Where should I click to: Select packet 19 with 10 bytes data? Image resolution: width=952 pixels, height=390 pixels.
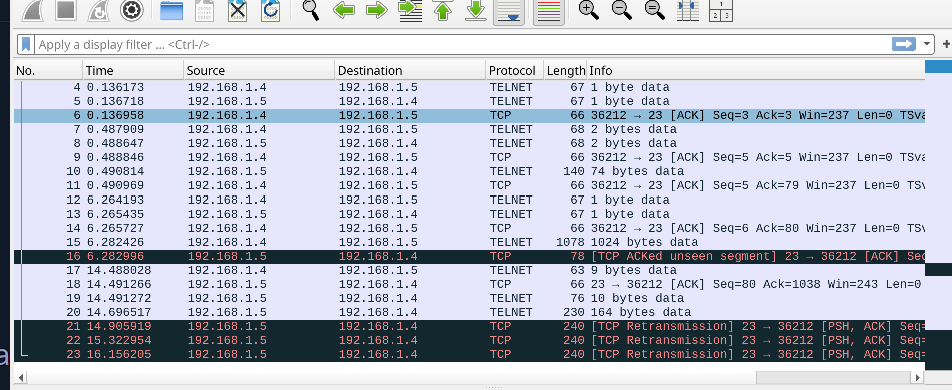pos(469,298)
